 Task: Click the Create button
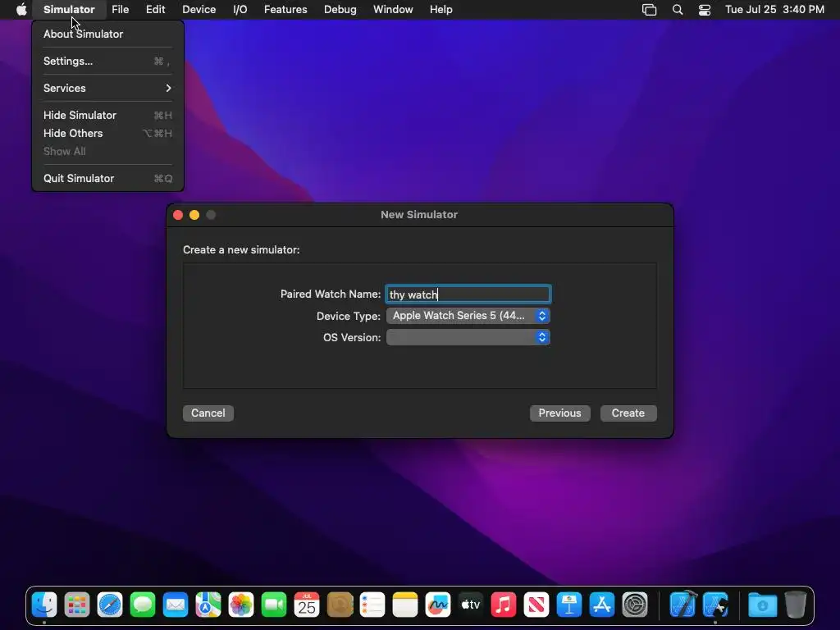point(628,413)
